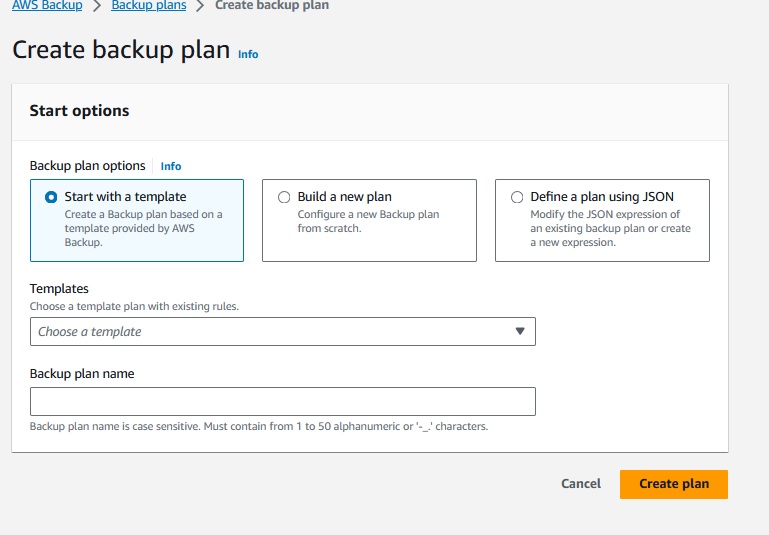
Task: Open the AWS Backup breadcrumb link
Action: click(47, 5)
